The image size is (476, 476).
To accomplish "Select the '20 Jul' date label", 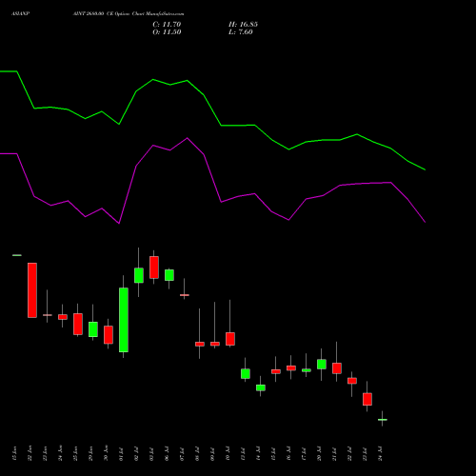I will point(319,454).
